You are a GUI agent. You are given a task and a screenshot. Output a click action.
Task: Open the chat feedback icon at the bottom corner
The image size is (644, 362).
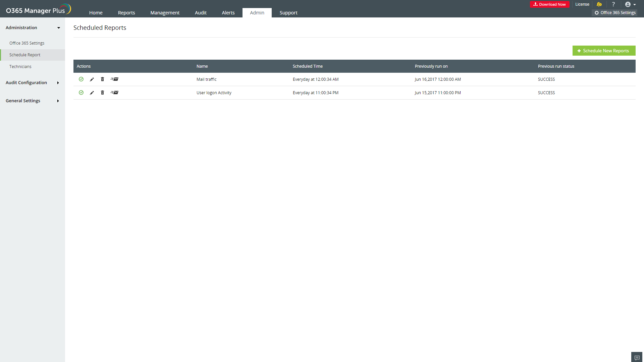coord(637,357)
